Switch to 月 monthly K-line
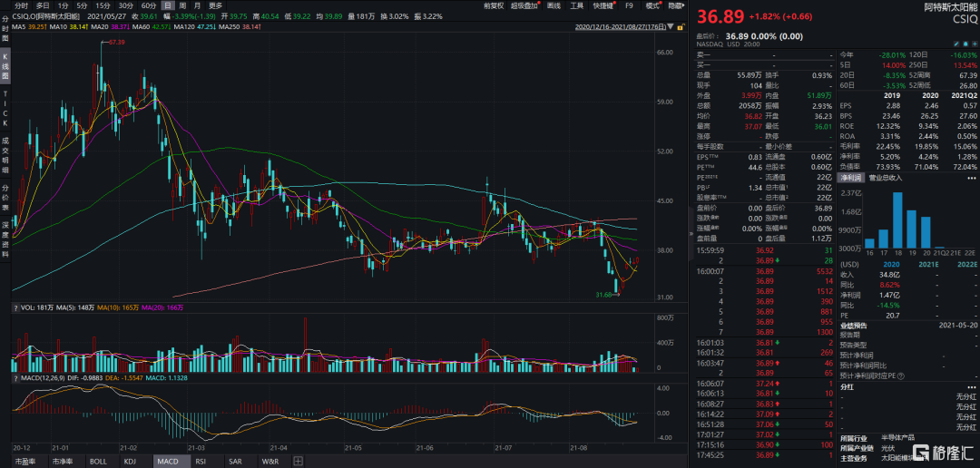This screenshot has height=468, width=980. click(198, 5)
